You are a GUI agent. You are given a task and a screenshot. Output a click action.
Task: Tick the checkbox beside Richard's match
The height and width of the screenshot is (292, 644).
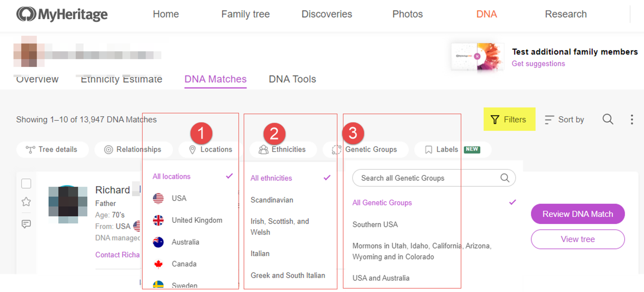pyautogui.click(x=26, y=184)
